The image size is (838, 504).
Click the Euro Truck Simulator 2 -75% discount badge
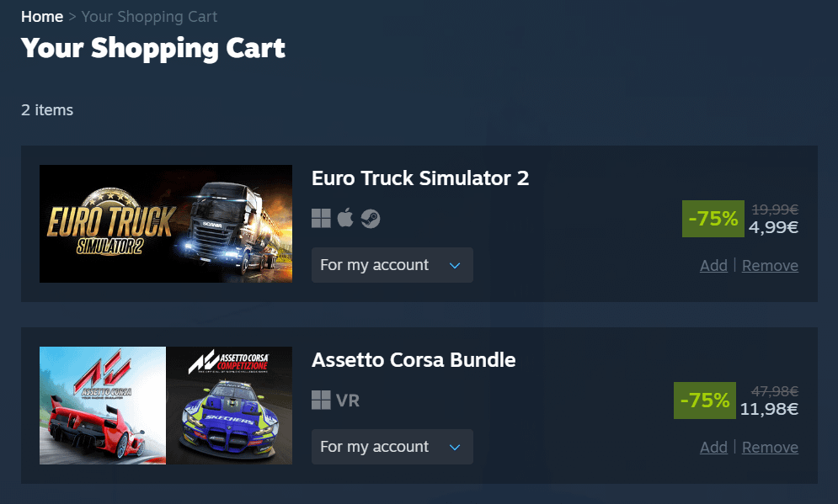(713, 219)
